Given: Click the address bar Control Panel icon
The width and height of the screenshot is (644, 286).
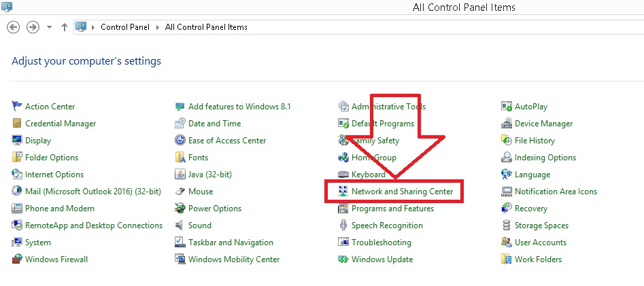Looking at the screenshot, I should [81, 27].
